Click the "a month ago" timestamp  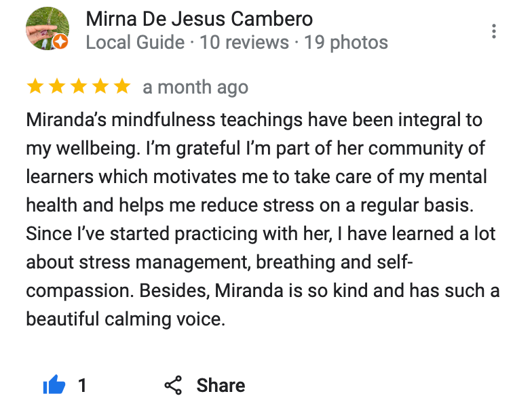point(195,87)
